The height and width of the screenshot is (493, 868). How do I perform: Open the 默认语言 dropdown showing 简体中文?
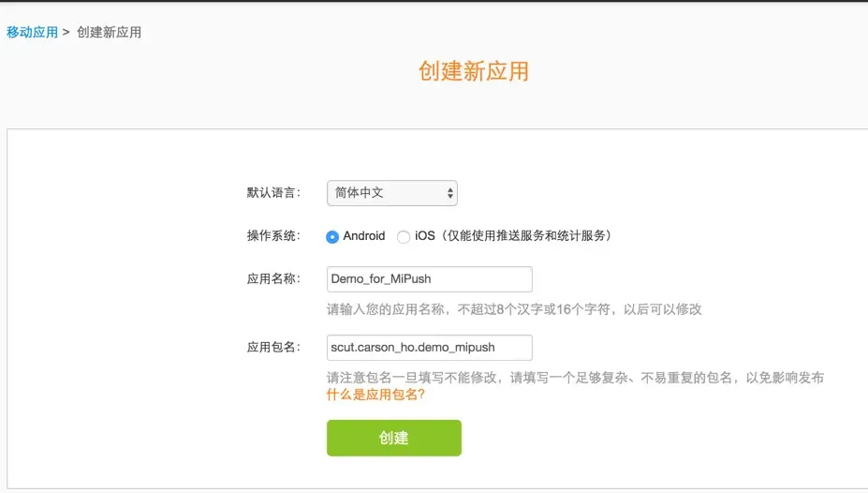pyautogui.click(x=390, y=193)
